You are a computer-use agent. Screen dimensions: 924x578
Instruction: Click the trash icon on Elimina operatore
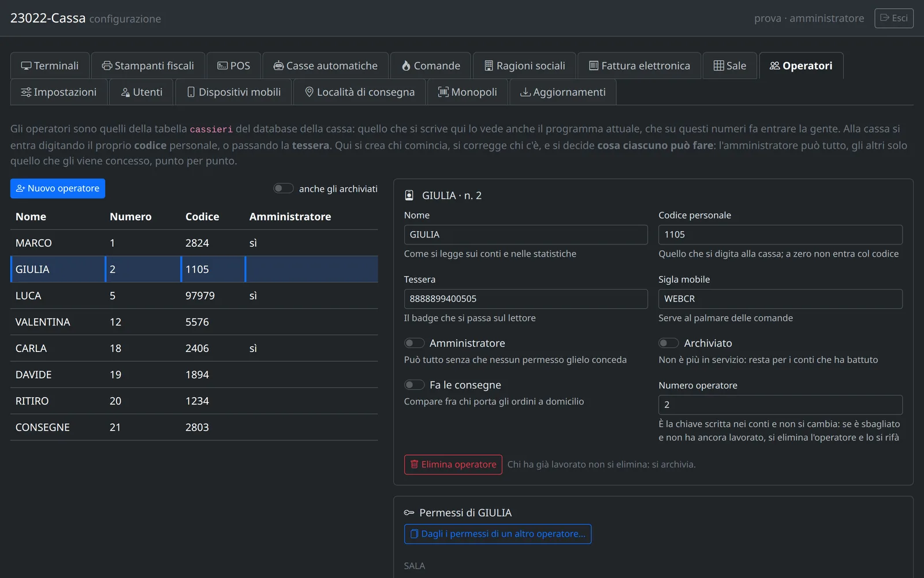tap(414, 464)
